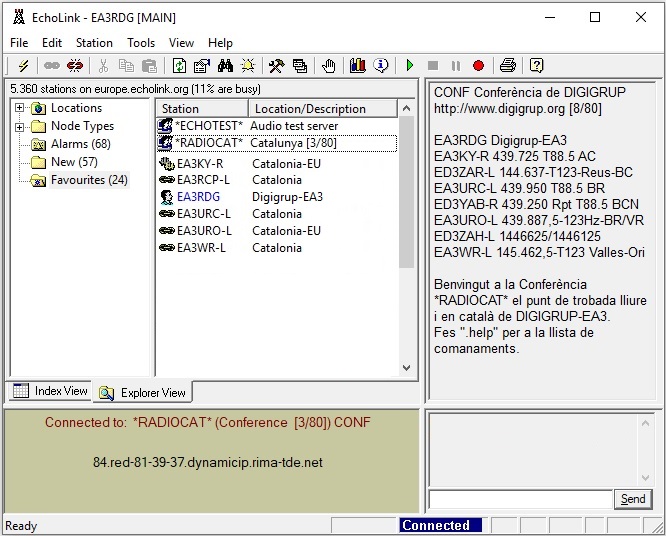The width and height of the screenshot is (666, 536).
Task: Click station list scrollbar up arrow
Action: coord(406,108)
